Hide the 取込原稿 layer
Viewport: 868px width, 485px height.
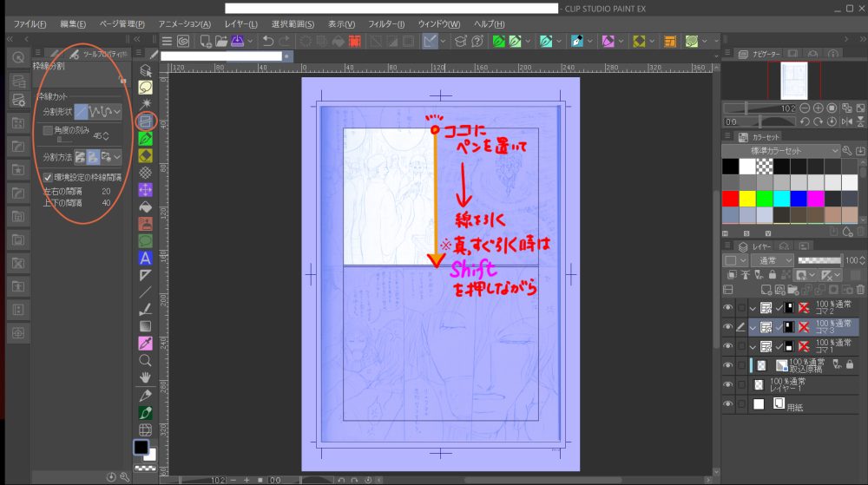tap(728, 365)
